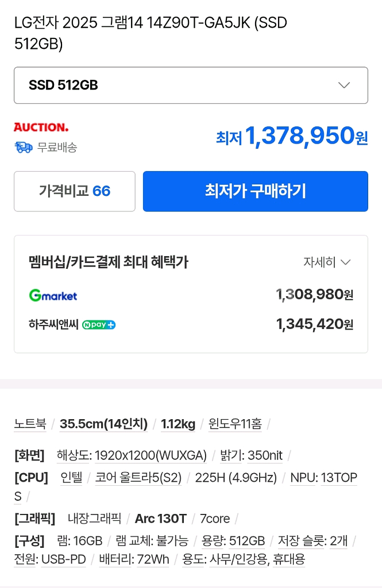Click the Auction logo
This screenshot has width=382, height=588.
41,127
